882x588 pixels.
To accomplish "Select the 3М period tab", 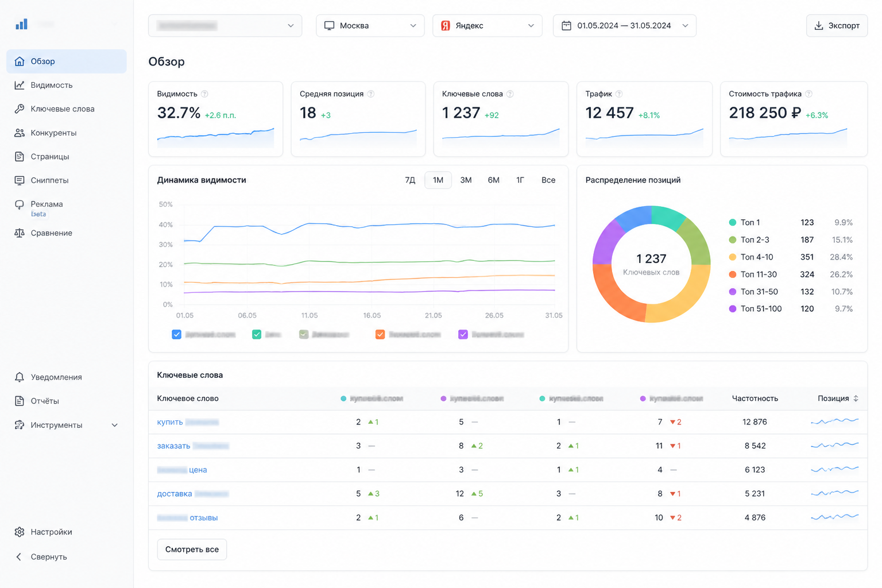I will pos(466,180).
